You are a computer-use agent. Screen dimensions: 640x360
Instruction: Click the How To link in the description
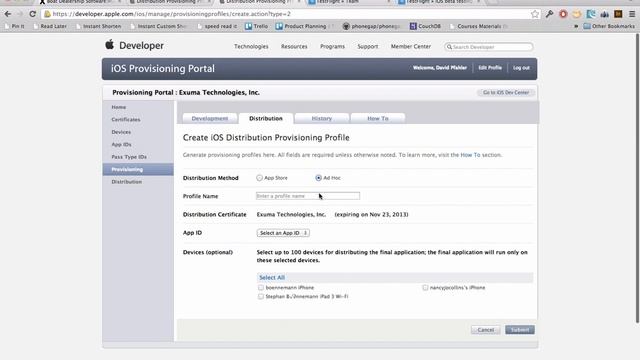tap(470, 155)
